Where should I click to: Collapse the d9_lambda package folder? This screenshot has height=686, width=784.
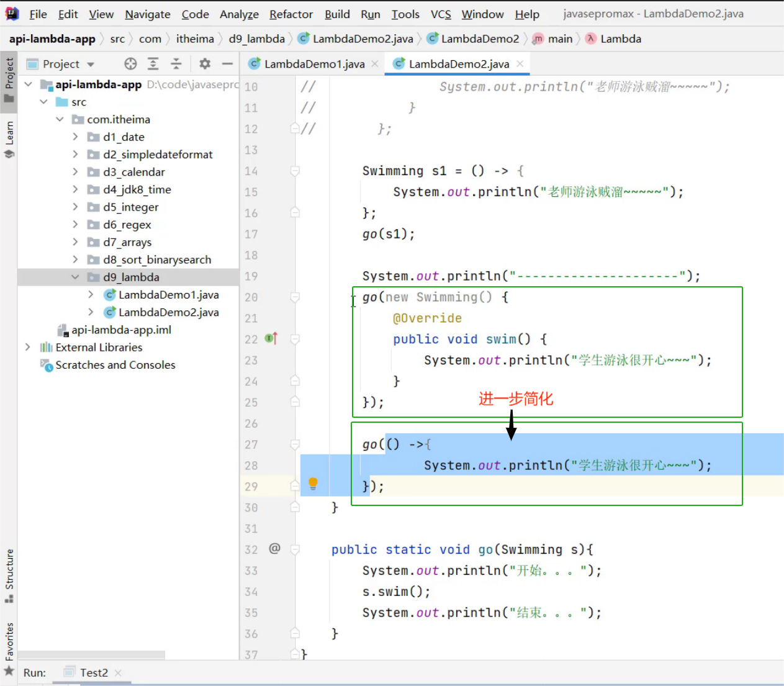tap(75, 277)
